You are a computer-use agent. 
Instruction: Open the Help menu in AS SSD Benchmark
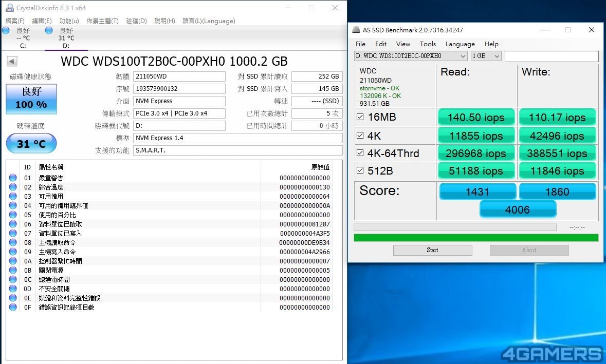coord(491,44)
